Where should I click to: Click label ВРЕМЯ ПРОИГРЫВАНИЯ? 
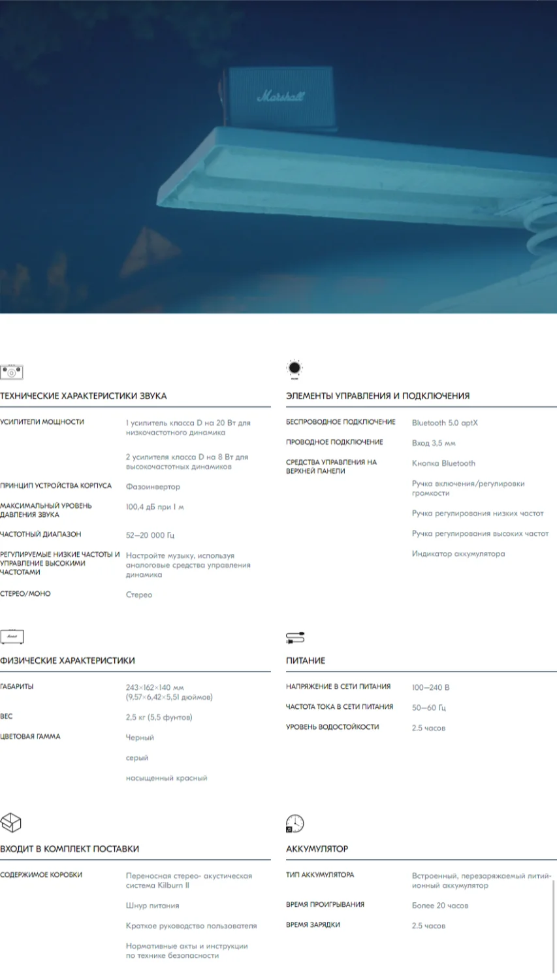pos(325,905)
